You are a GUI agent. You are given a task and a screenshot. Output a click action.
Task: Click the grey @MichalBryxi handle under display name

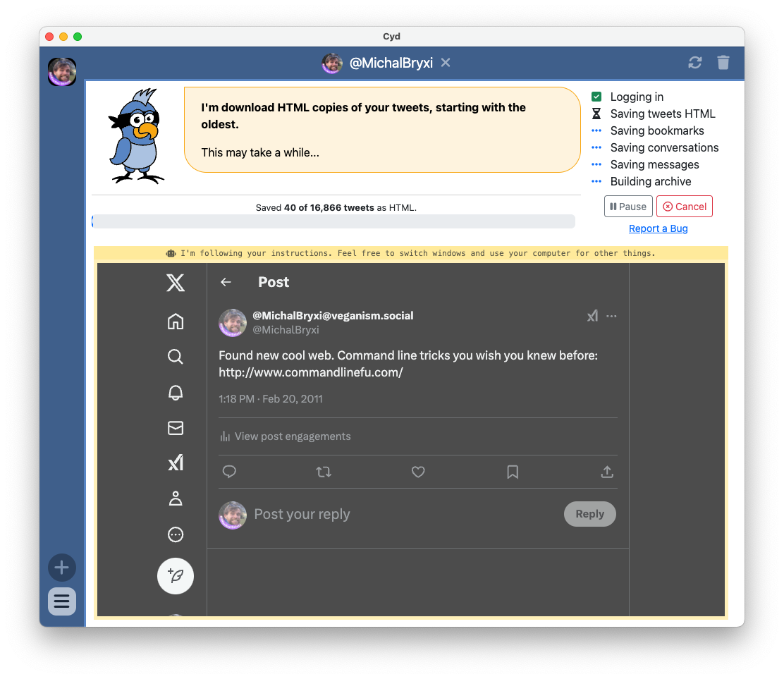[286, 330]
